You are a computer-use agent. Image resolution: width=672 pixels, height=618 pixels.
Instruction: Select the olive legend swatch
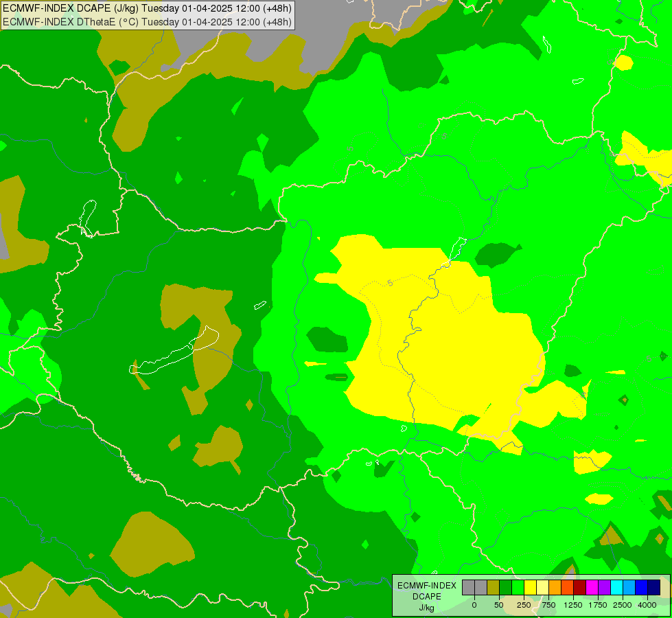(x=494, y=588)
